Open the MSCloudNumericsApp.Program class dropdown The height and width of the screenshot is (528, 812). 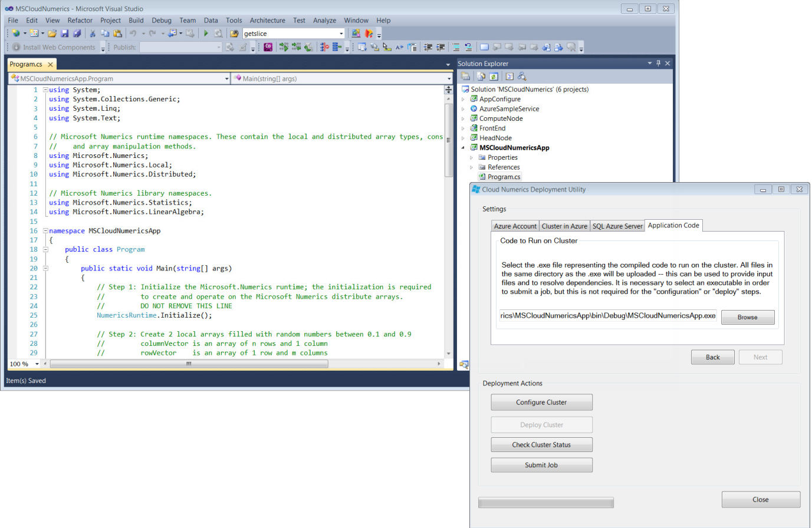pos(227,78)
